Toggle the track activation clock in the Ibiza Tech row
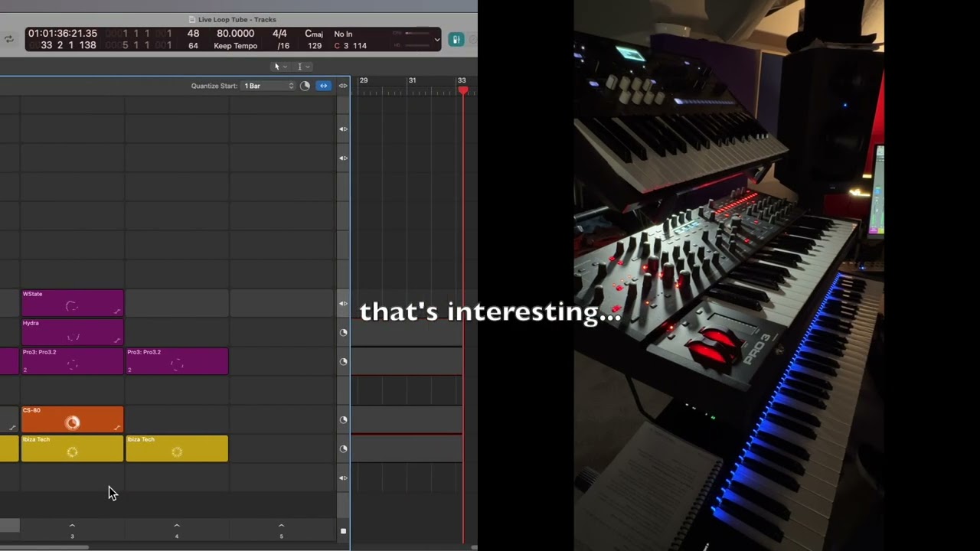The width and height of the screenshot is (980, 551). coord(343,449)
